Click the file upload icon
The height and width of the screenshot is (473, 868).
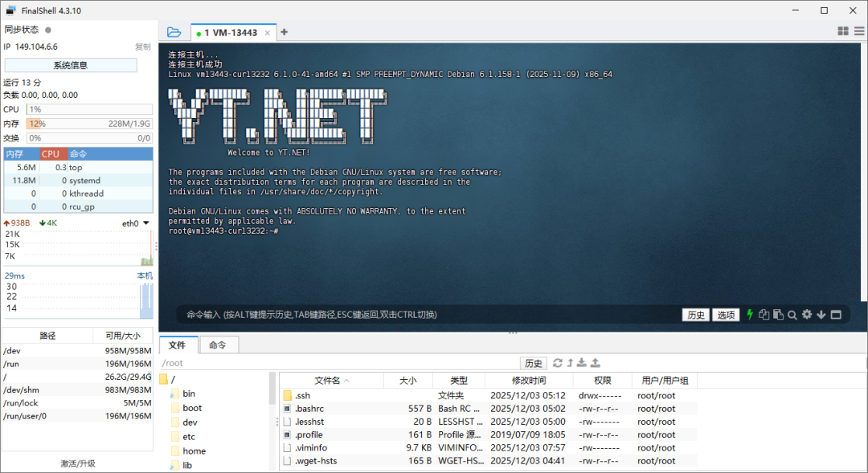596,363
